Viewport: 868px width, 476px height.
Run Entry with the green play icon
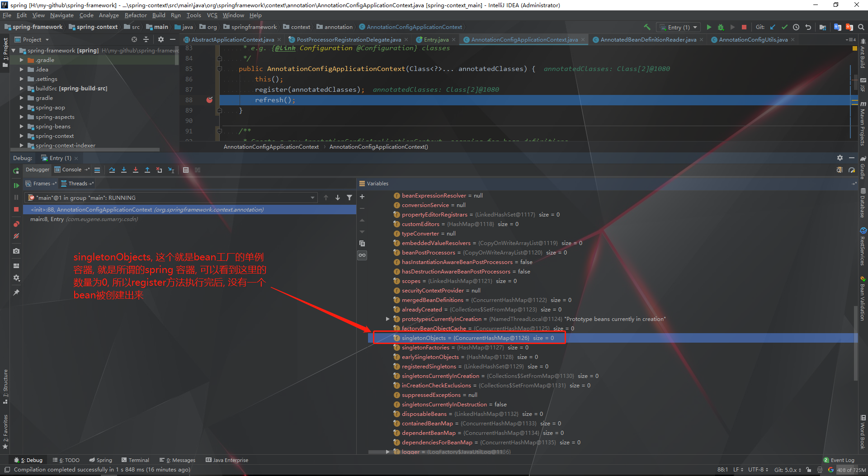[x=709, y=27]
